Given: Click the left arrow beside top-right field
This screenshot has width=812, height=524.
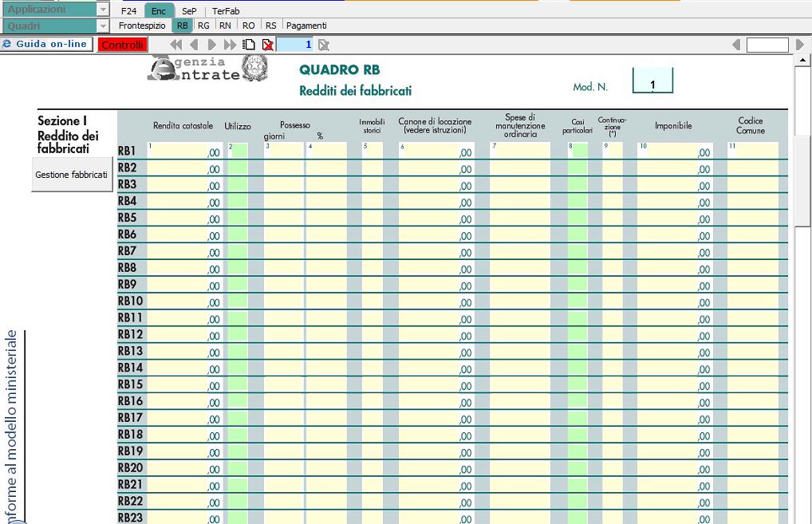Looking at the screenshot, I should (x=736, y=45).
